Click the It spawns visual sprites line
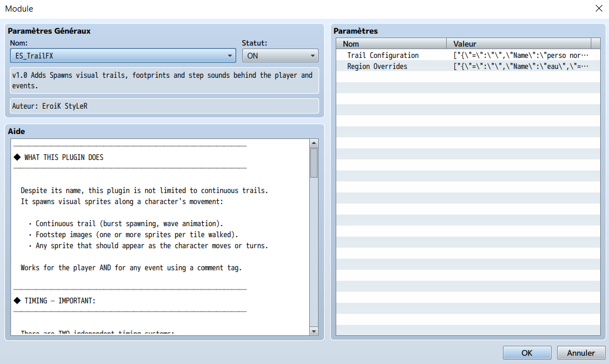 122,201
